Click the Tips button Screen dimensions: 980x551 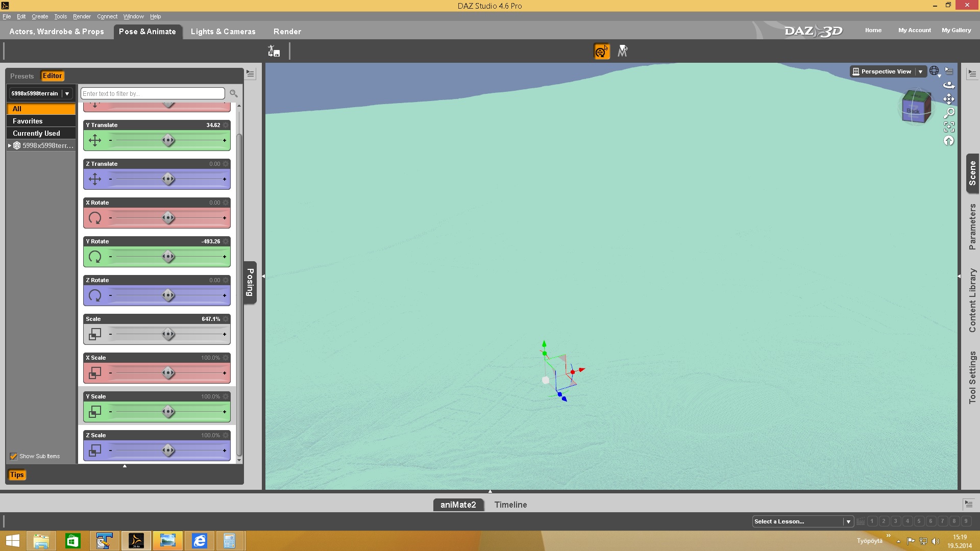click(17, 474)
